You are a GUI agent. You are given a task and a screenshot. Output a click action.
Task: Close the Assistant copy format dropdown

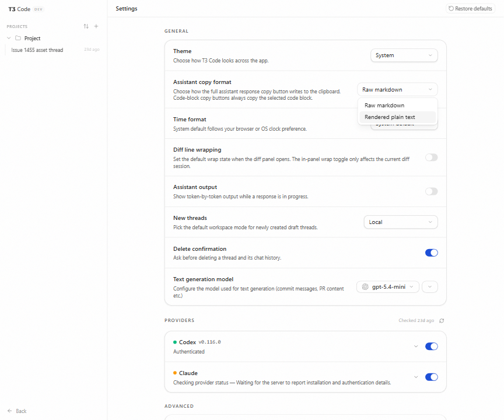pyautogui.click(x=397, y=89)
